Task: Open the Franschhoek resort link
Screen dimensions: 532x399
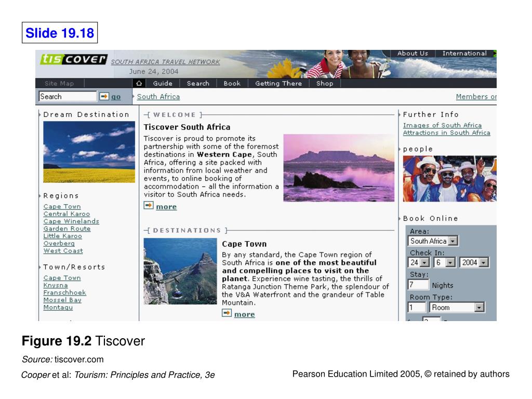Action: [65, 292]
